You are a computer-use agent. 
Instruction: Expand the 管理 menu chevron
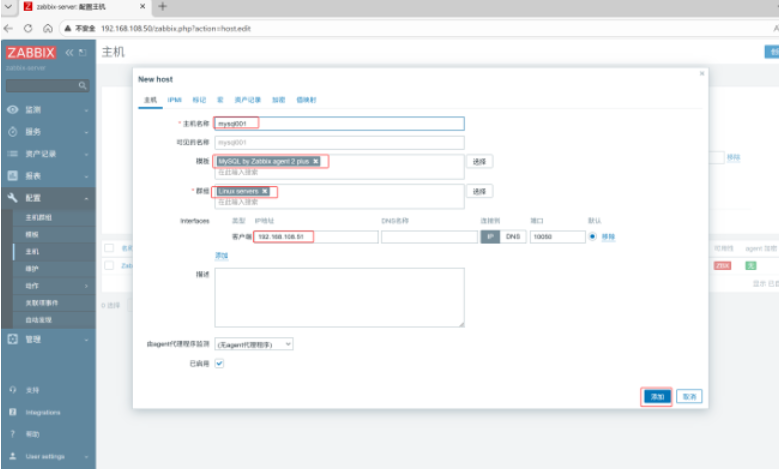coord(86,340)
